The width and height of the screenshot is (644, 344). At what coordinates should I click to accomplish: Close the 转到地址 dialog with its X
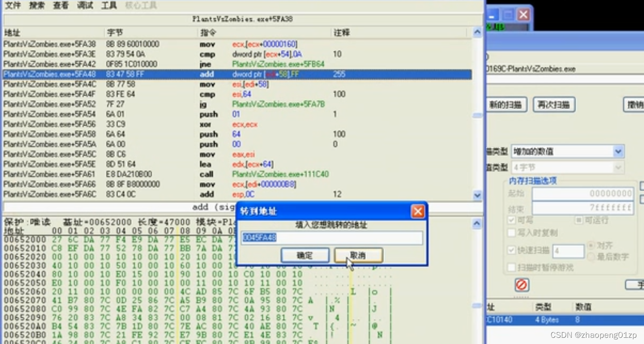[418, 211]
